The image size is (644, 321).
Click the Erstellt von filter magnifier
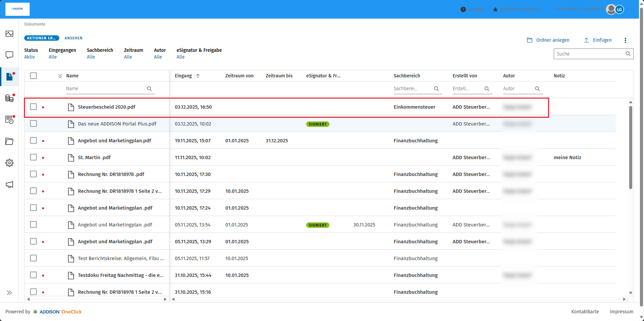487,89
